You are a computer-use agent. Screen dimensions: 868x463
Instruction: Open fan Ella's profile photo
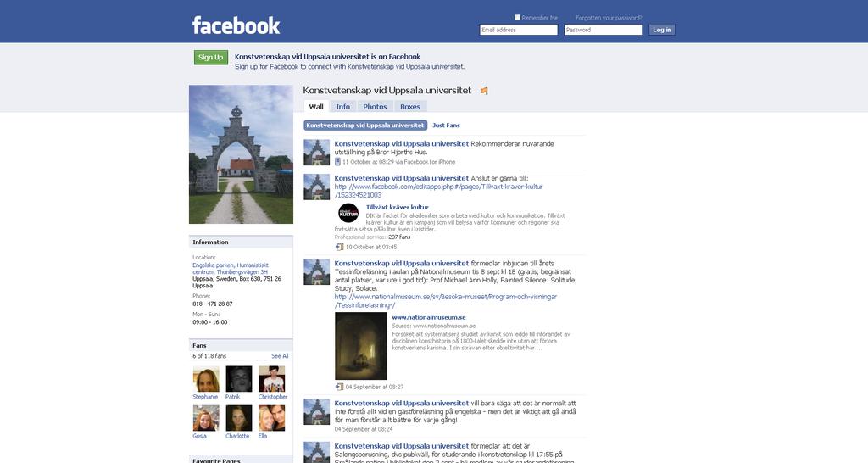coord(272,418)
